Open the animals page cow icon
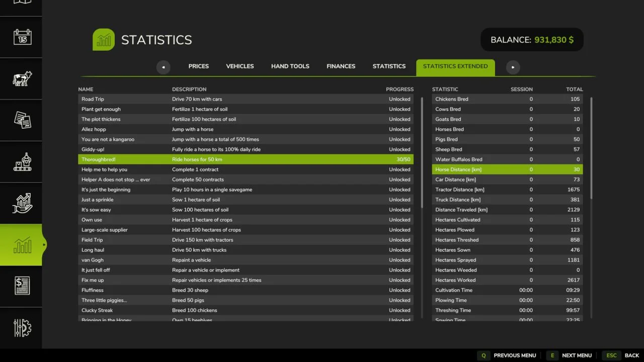 [22, 78]
